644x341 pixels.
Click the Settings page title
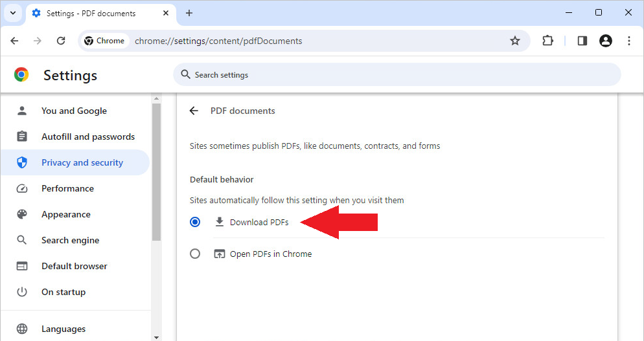70,76
